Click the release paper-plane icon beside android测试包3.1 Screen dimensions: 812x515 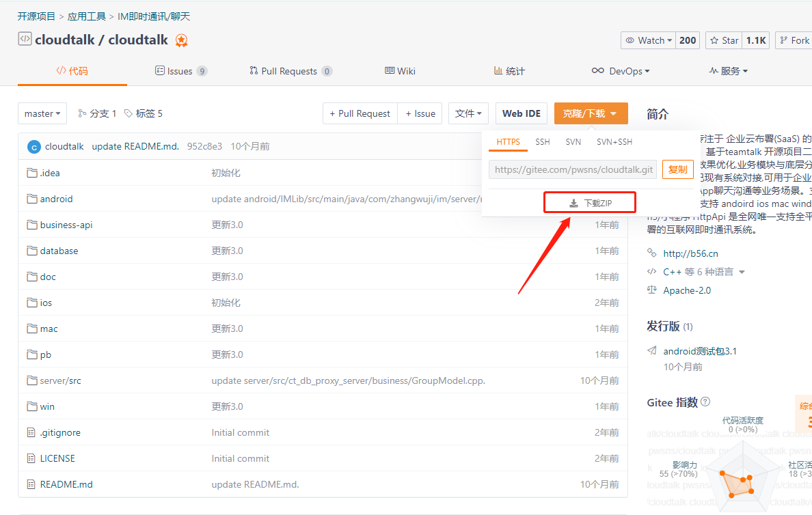tap(651, 350)
